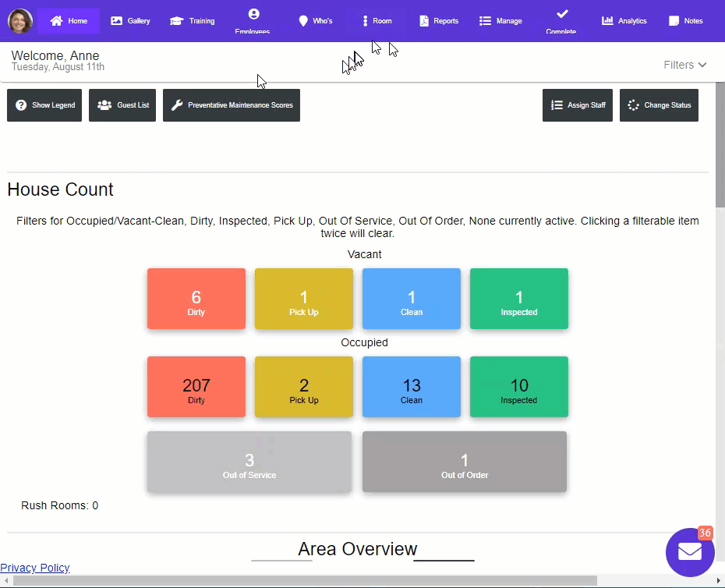The height and width of the screenshot is (588, 725).
Task: Open the Privacy Policy link
Action: (x=35, y=568)
